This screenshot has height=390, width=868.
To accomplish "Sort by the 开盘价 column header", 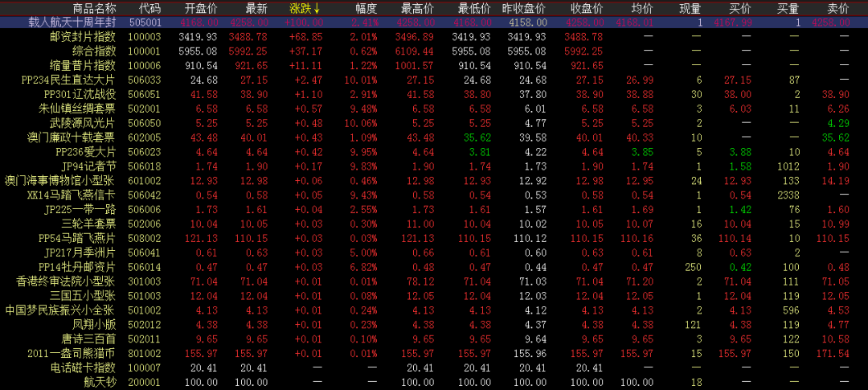I will [x=202, y=8].
